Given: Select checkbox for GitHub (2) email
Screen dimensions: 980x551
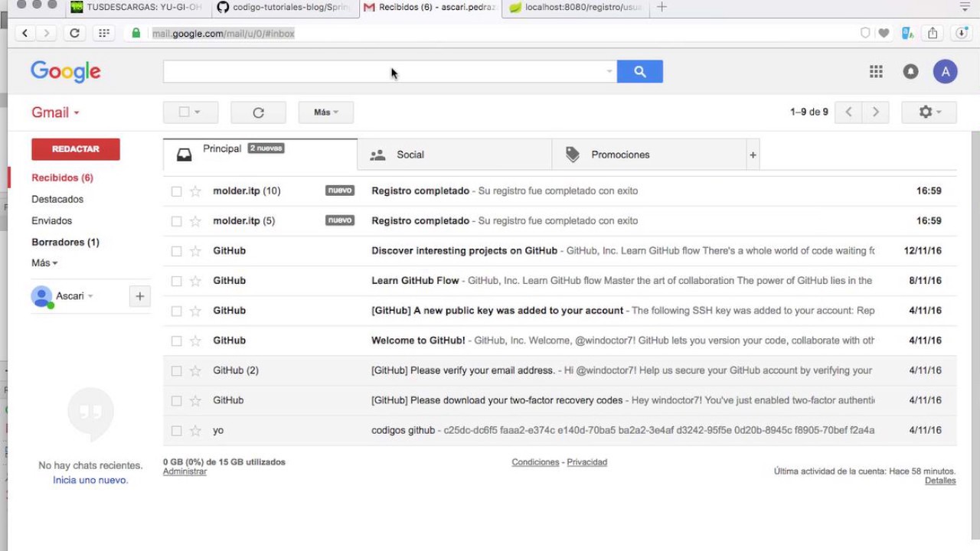Looking at the screenshot, I should pos(176,370).
